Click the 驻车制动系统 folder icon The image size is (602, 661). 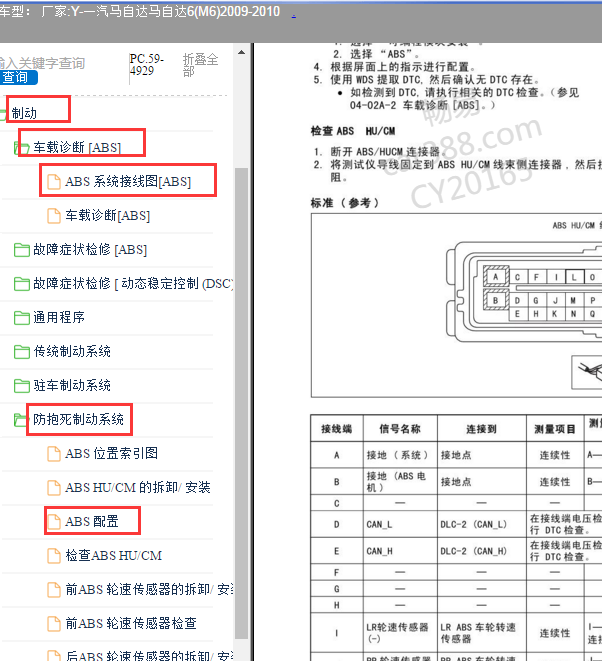22,386
